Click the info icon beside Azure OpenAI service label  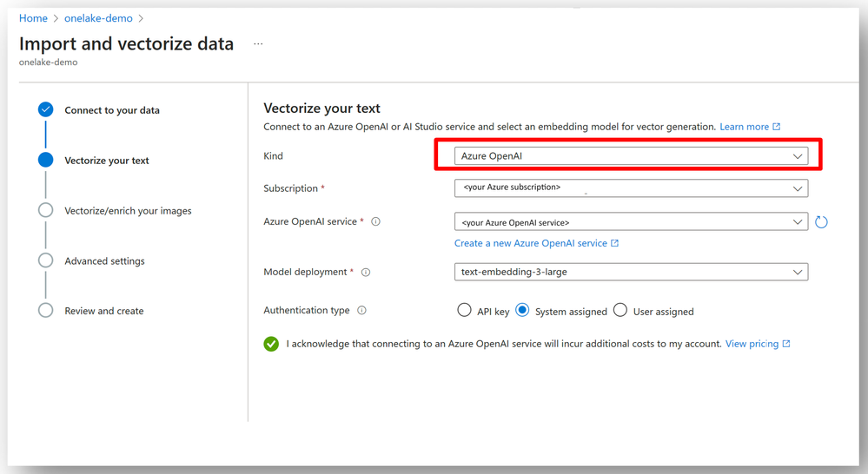click(376, 221)
